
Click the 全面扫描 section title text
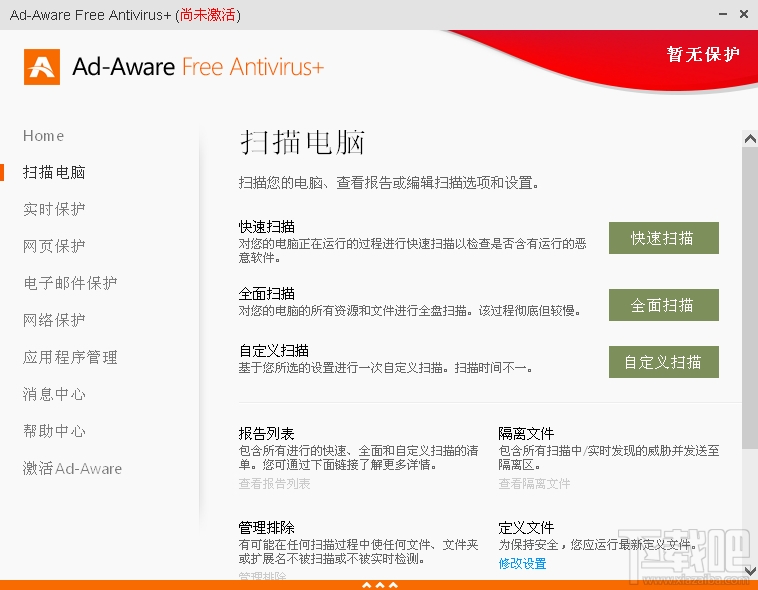[266, 294]
